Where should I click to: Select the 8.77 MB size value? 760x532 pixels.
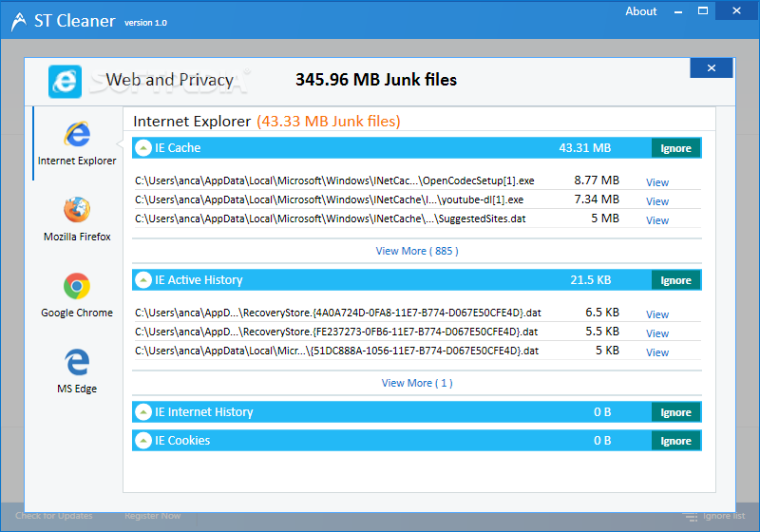click(x=597, y=180)
